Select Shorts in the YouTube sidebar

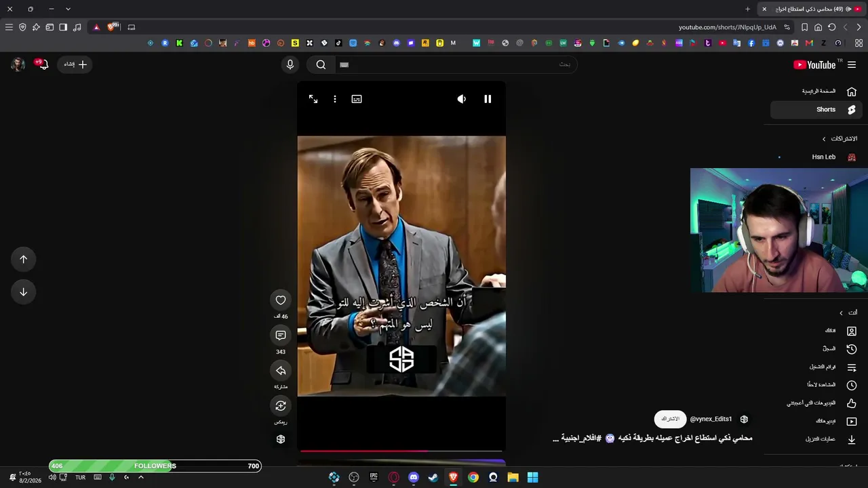tap(816, 110)
